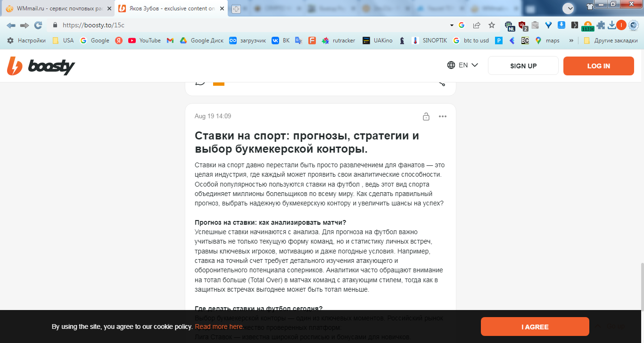Open the post title about Ставки на спорт
The height and width of the screenshot is (343, 644).
click(307, 142)
